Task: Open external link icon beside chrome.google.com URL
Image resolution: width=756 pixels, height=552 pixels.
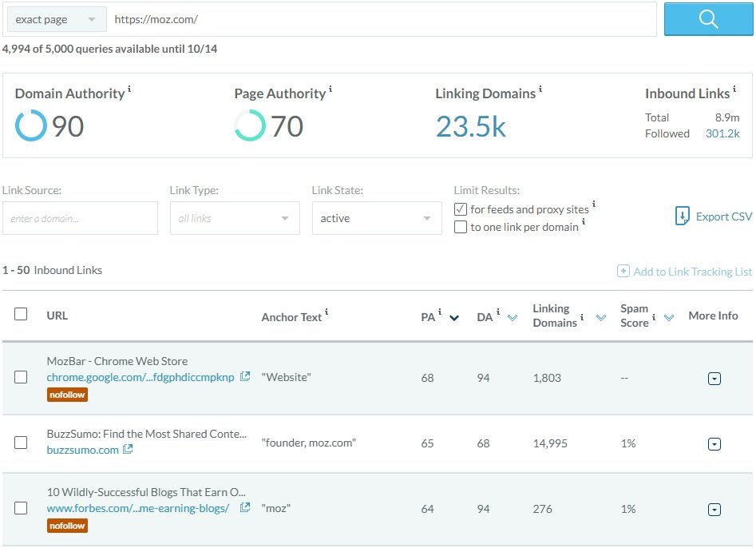Action: coord(245,376)
